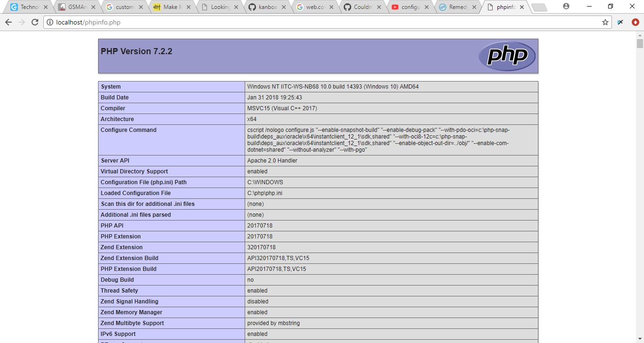Screen dimensions: 644x343
Task: Click the 'cscript /nologo configure.js' command text
Action: pyautogui.click(x=378, y=140)
